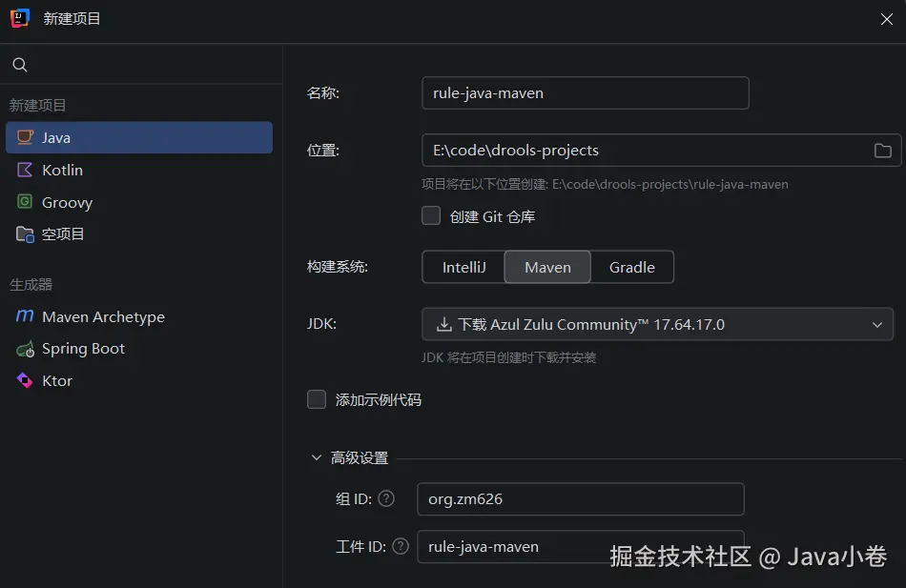Click the 工件 ID input field
The image size is (906, 588).
point(580,546)
